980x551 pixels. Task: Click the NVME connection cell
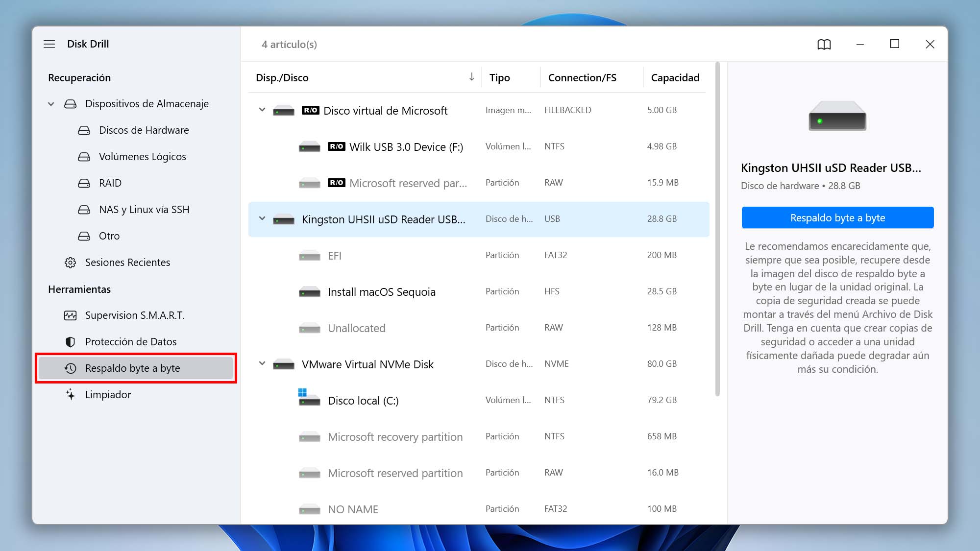pyautogui.click(x=556, y=364)
